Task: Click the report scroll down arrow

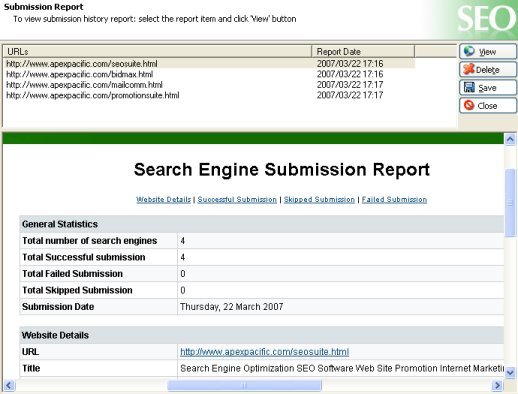Action: [510, 372]
